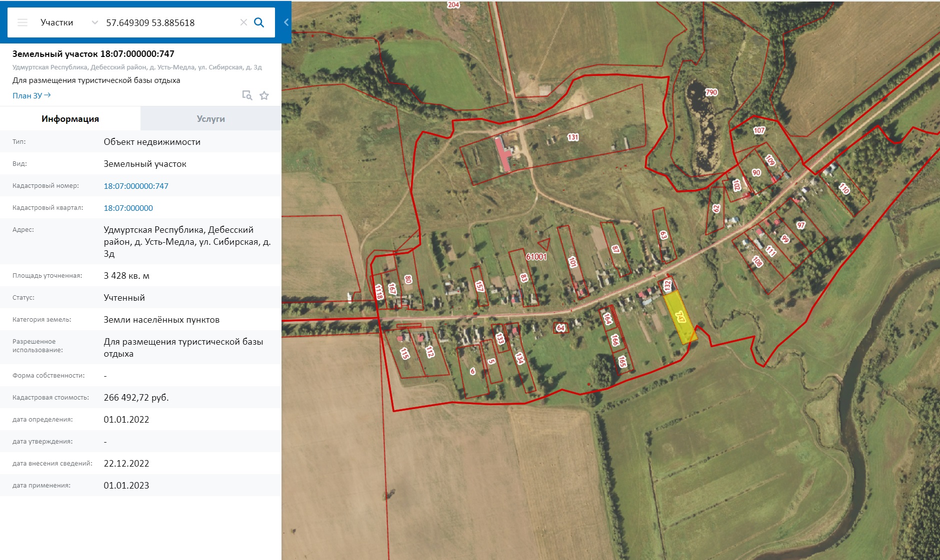Click parcel 110 on the map
The height and width of the screenshot is (560, 940).
[844, 188]
